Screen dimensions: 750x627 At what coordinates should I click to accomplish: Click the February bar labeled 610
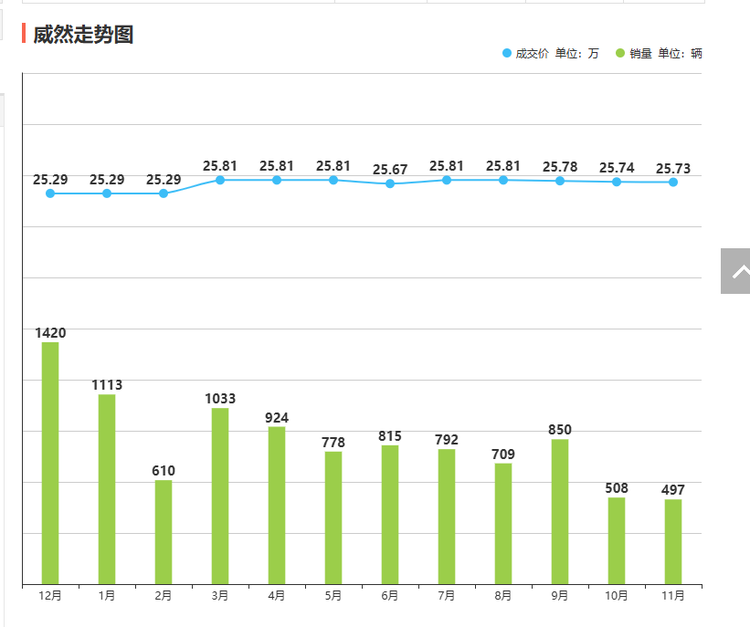(x=163, y=531)
